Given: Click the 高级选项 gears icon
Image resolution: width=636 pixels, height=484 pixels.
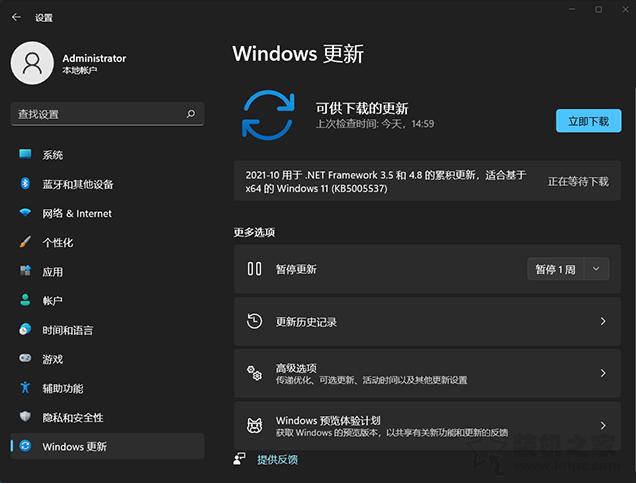Looking at the screenshot, I should (254, 373).
